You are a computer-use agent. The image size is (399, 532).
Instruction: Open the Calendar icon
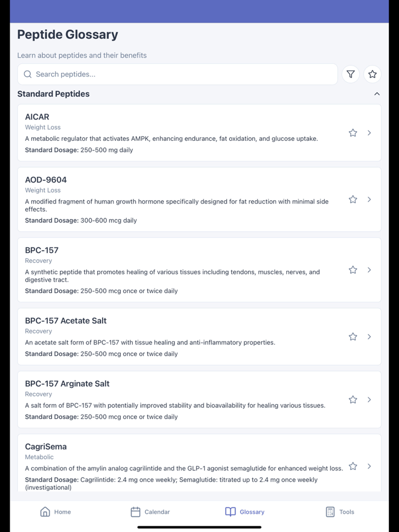pyautogui.click(x=135, y=512)
